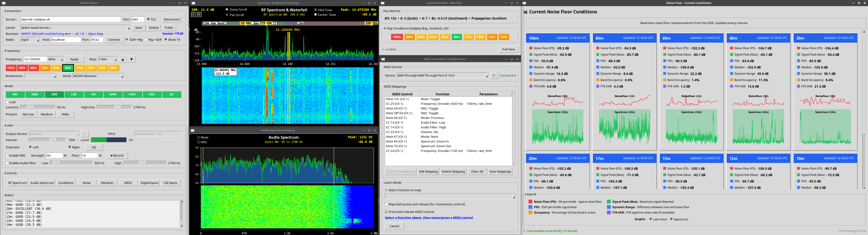Toggle Mute in the Audio Spectrum display

[198, 137]
